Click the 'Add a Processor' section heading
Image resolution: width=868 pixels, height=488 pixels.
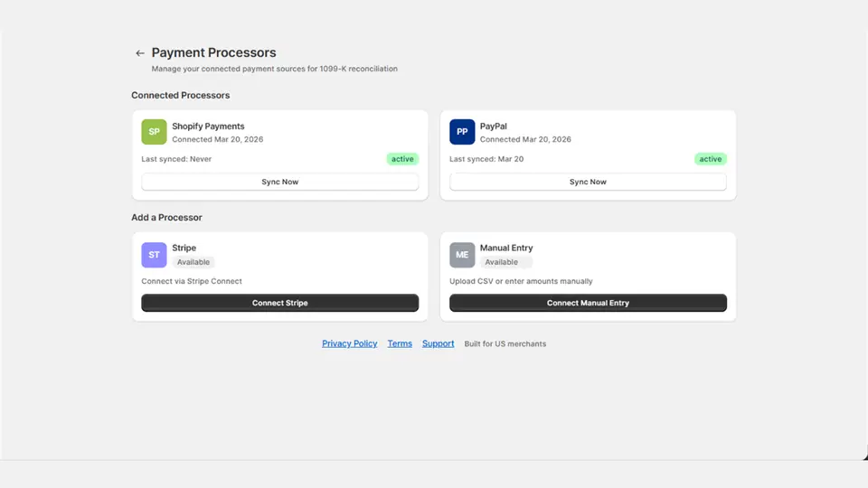(x=166, y=218)
